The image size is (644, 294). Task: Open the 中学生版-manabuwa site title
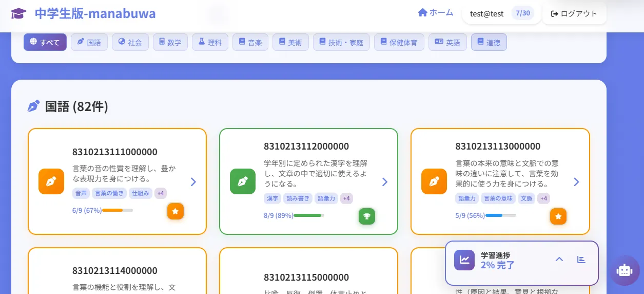(95, 13)
